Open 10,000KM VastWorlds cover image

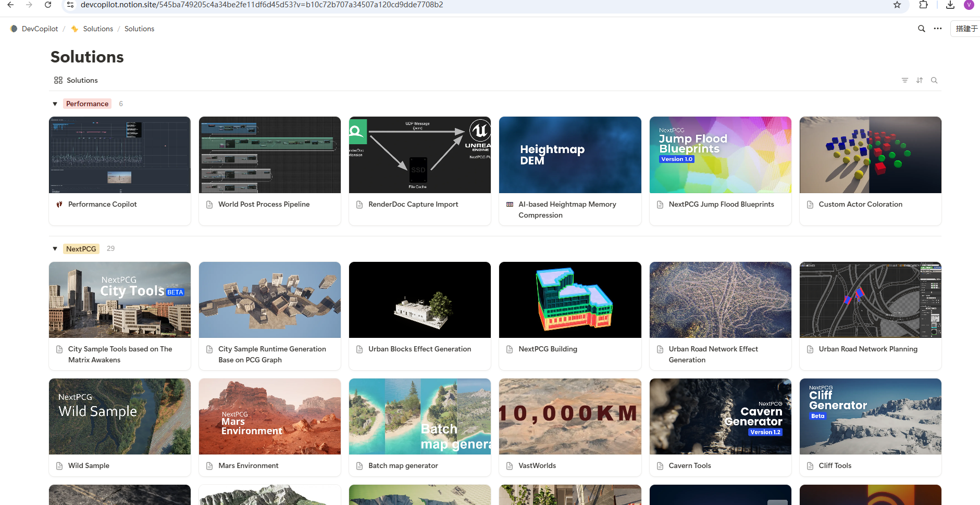click(570, 416)
